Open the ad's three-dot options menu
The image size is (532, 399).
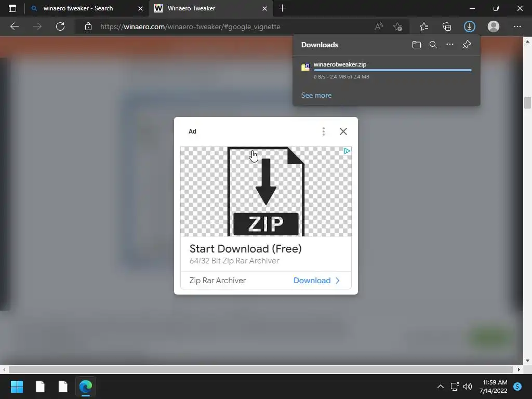pos(324,131)
